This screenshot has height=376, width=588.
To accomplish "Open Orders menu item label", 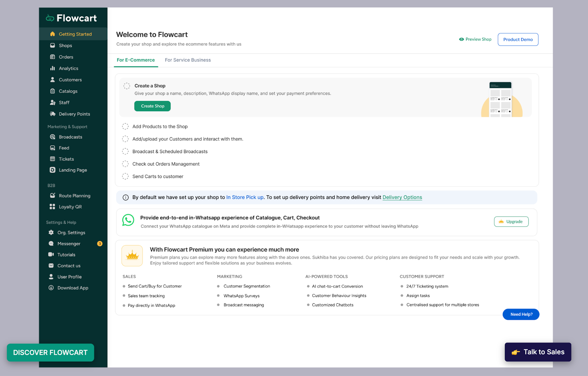I will 66,57.
